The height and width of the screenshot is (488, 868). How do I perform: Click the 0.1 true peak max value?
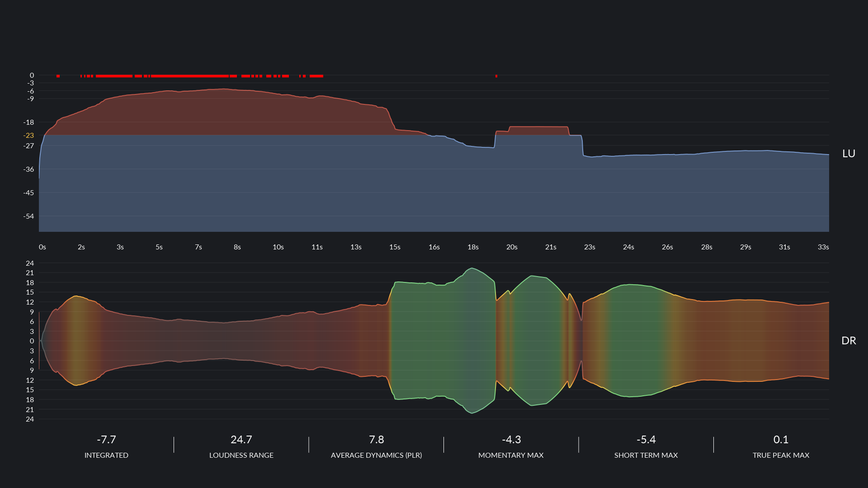(x=781, y=440)
